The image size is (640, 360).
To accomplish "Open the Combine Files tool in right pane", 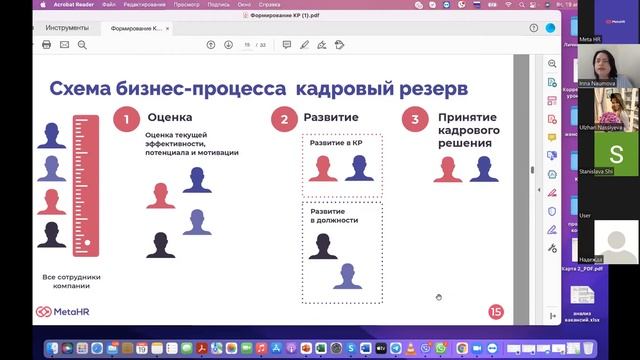I will pyautogui.click(x=552, y=156).
